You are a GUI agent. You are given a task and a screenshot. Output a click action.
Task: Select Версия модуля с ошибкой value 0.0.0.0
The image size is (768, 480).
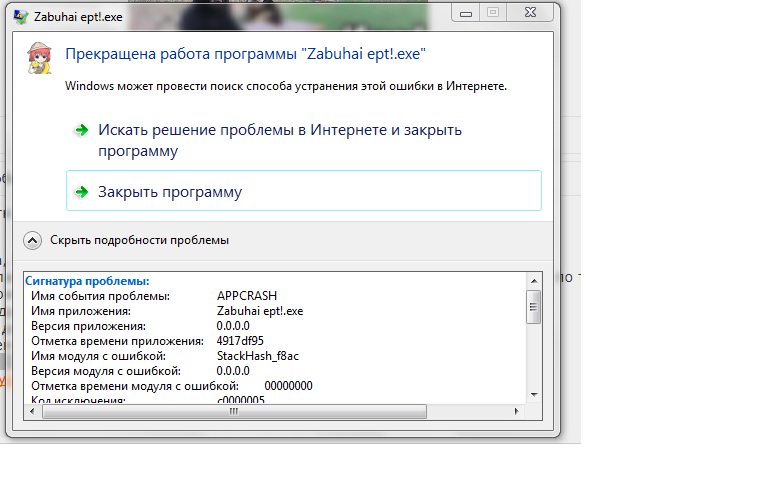[x=233, y=371]
